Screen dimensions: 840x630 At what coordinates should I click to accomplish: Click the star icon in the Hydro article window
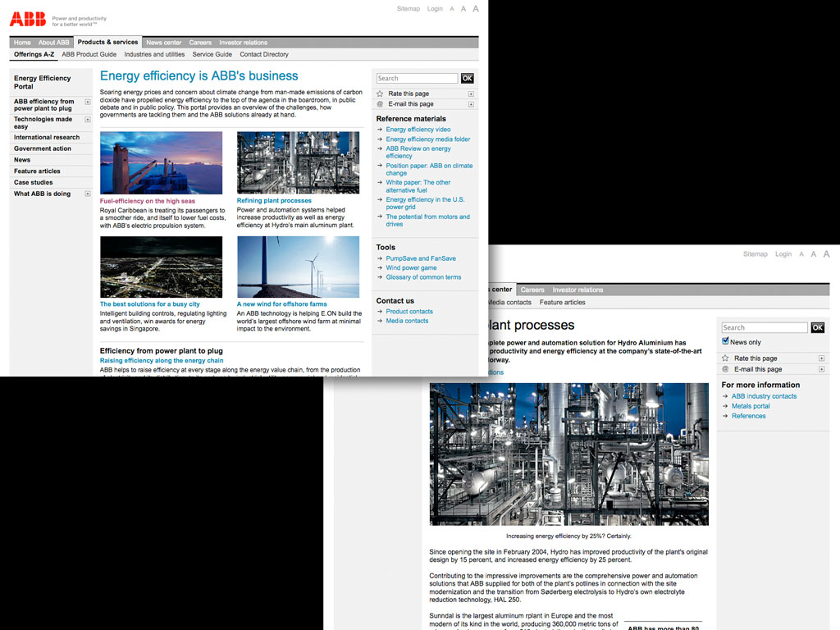(x=725, y=358)
